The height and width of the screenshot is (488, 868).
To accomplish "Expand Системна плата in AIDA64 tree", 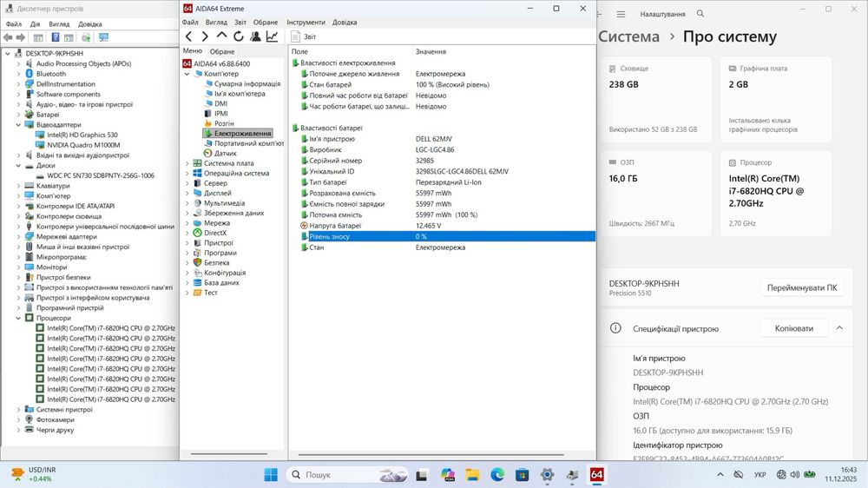I will point(187,163).
